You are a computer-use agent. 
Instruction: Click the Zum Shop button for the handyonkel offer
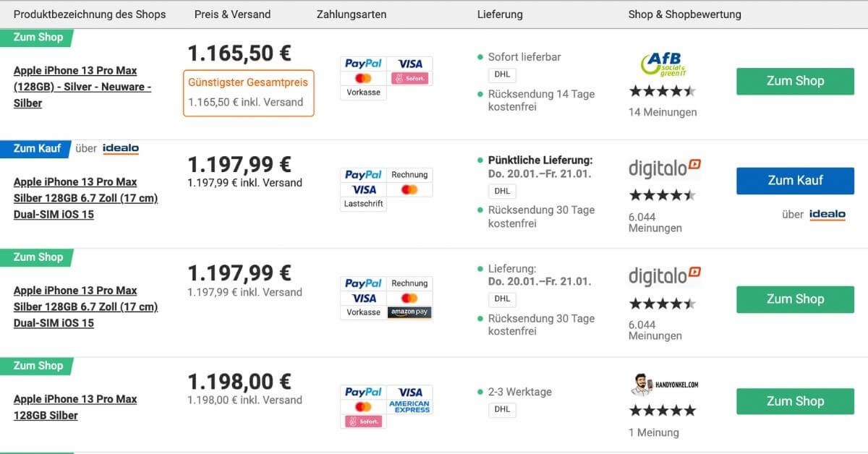pos(795,401)
